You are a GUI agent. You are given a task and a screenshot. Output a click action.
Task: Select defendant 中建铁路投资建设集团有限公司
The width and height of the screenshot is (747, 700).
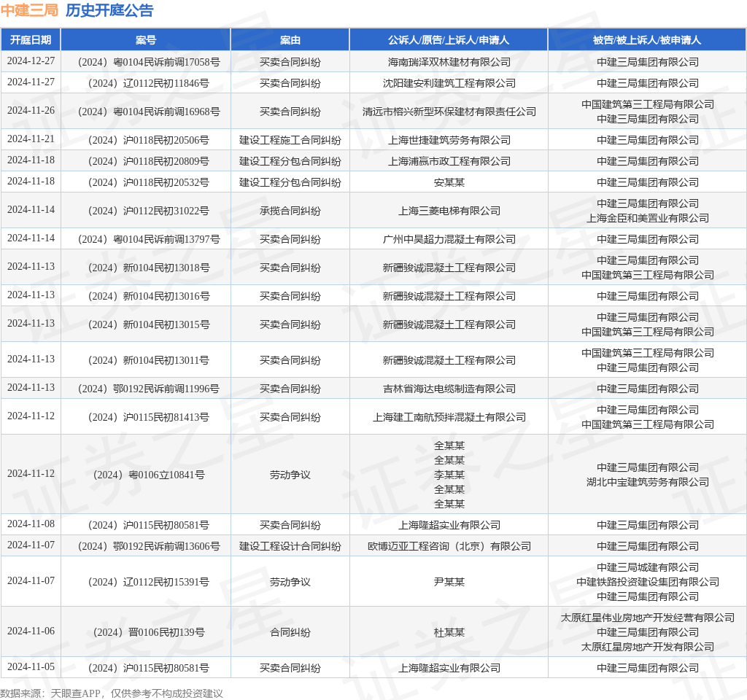pos(648,582)
